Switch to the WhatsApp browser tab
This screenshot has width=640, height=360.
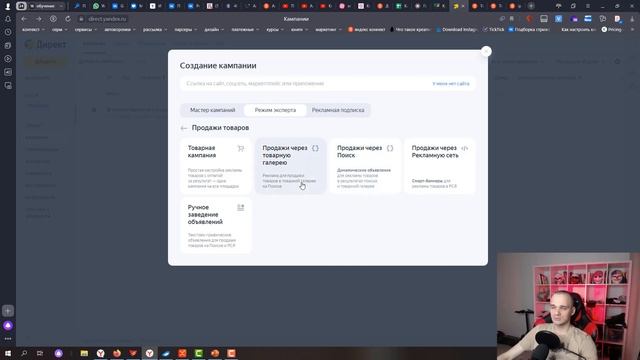tap(99, 6)
